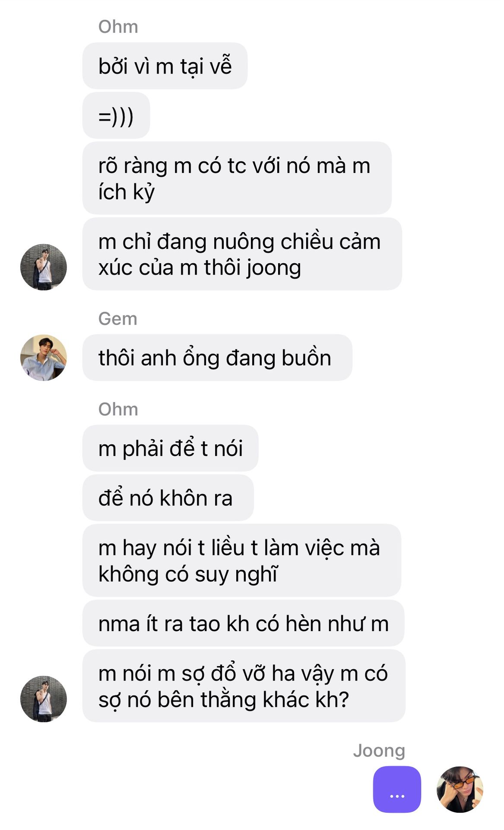Screen dimensions: 504x830
Task: Select Gem's message 'thôi anh ổng đang buồn'
Action: (217, 358)
